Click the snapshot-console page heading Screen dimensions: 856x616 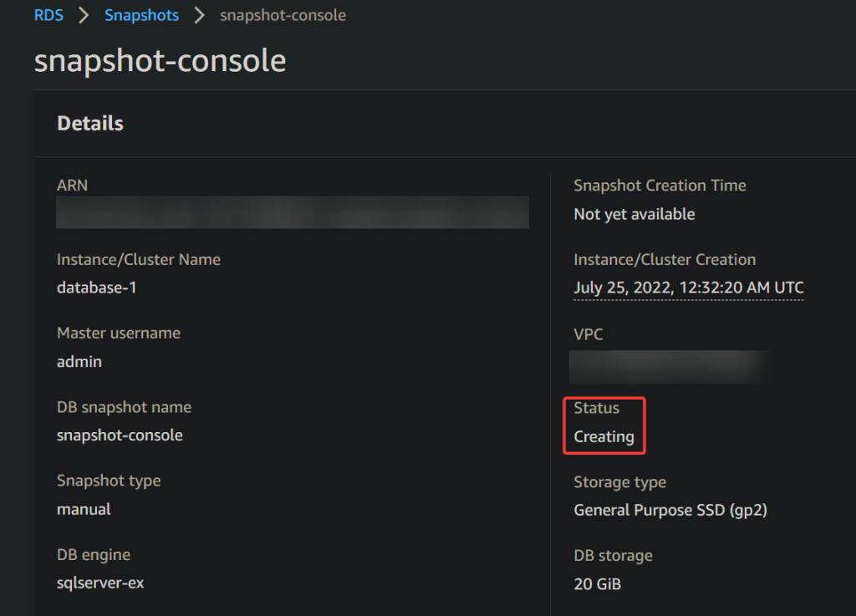pos(160,60)
